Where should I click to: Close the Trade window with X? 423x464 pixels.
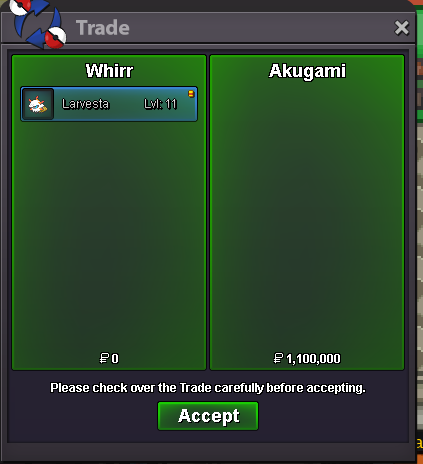tap(401, 28)
